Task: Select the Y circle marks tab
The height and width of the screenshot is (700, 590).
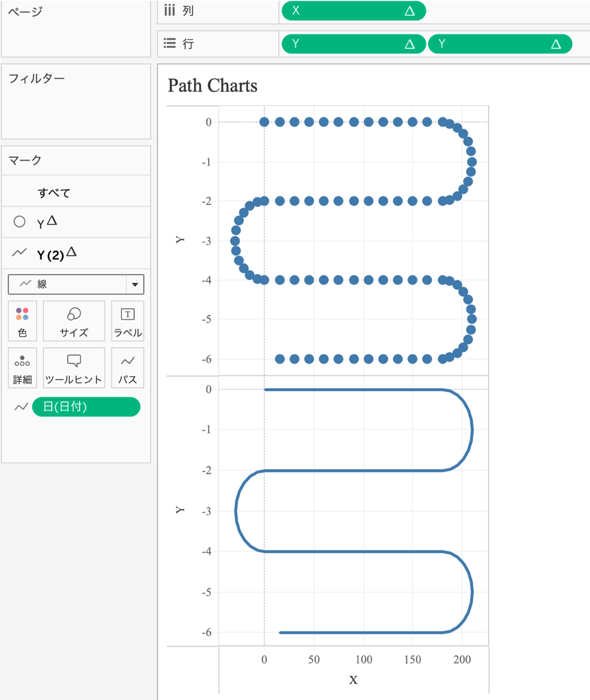Action: 47,222
